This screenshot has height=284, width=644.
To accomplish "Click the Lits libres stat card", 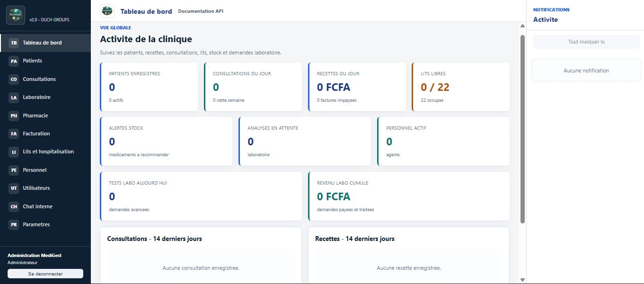I will click(x=461, y=87).
